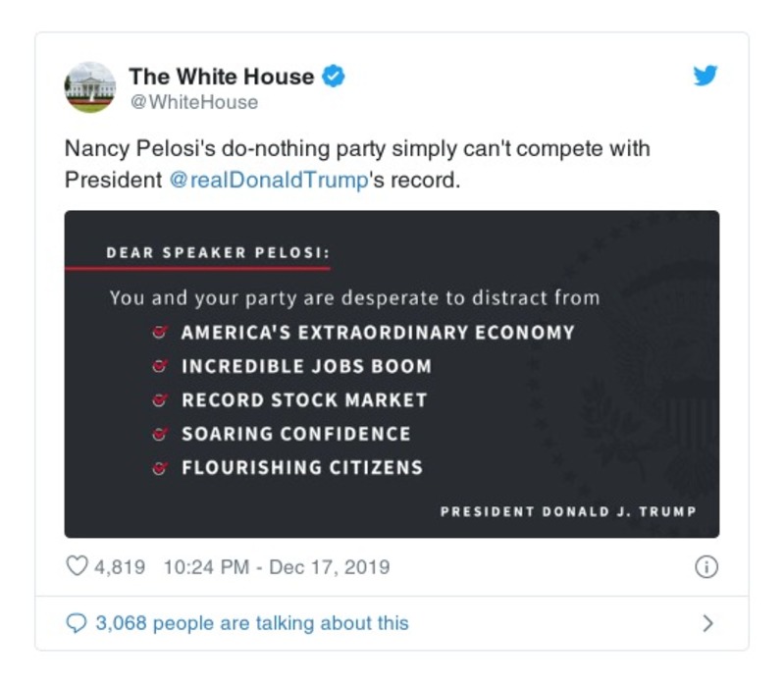This screenshot has height=687, width=784.
Task: Open The White House display name
Action: click(x=222, y=77)
